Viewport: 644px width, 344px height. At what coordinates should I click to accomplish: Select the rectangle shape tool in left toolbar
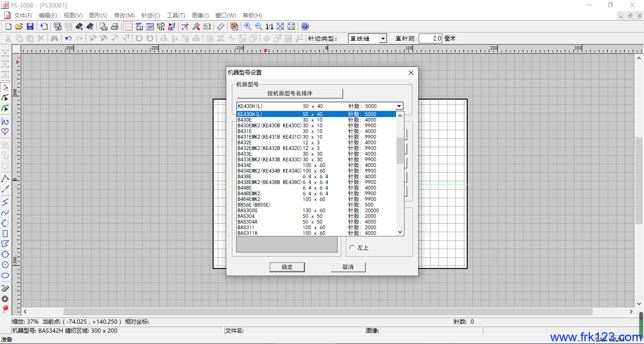[x=5, y=234]
